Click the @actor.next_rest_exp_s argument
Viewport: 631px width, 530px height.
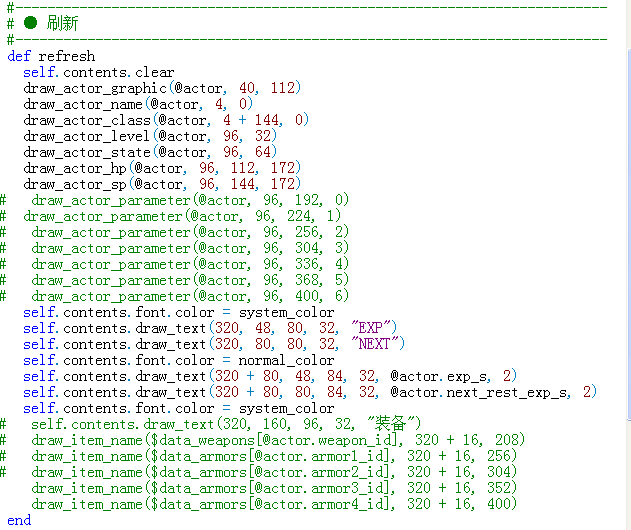tap(480, 393)
